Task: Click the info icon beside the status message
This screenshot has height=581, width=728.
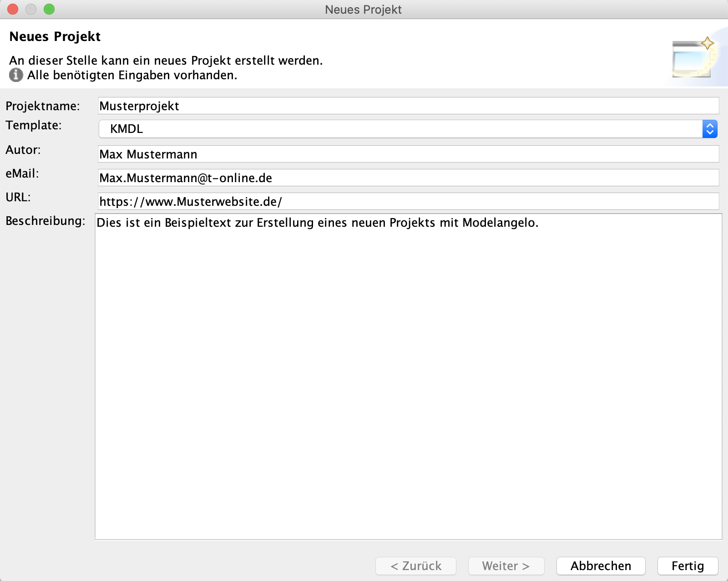Action: 16,75
